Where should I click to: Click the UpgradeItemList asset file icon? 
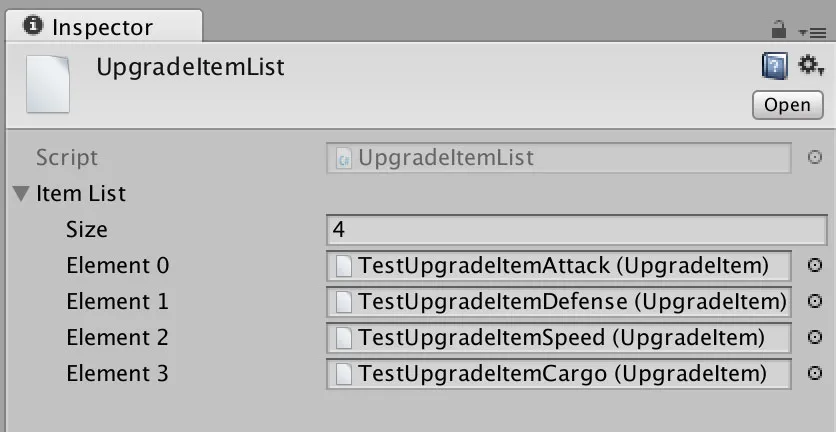point(48,84)
